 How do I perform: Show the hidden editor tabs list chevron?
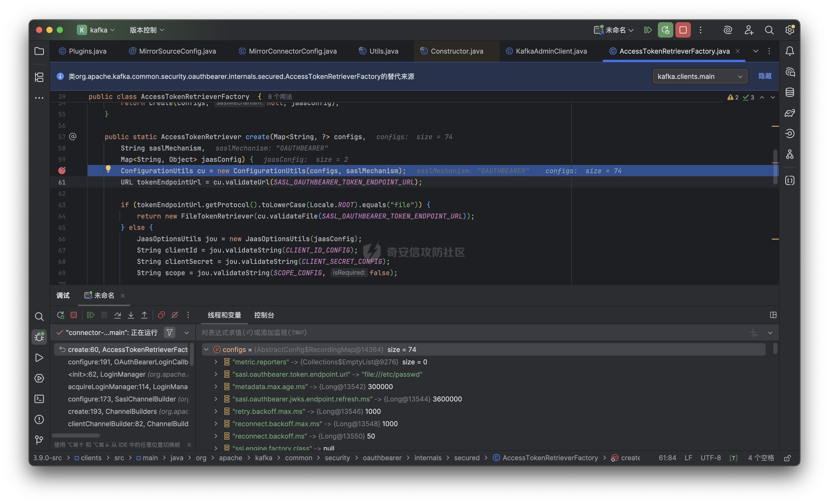(756, 51)
